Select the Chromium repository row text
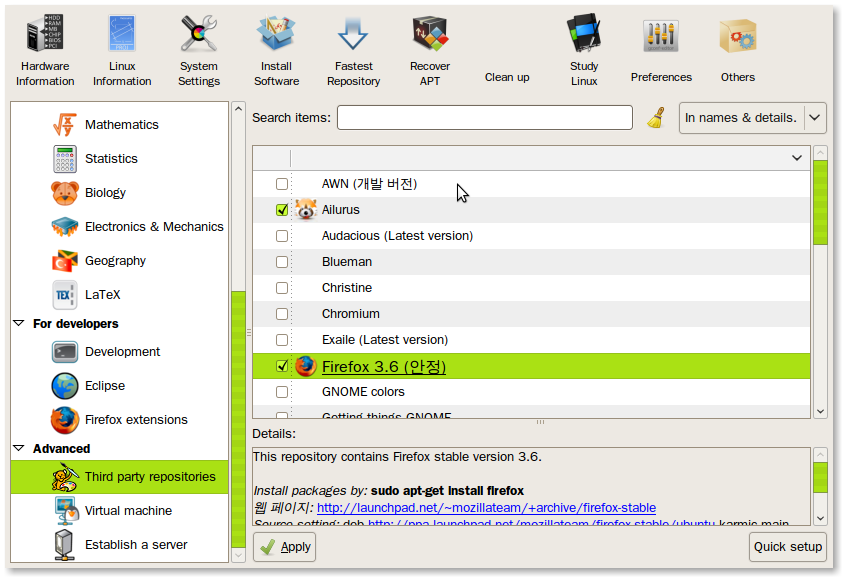The height and width of the screenshot is (577, 842). click(351, 314)
